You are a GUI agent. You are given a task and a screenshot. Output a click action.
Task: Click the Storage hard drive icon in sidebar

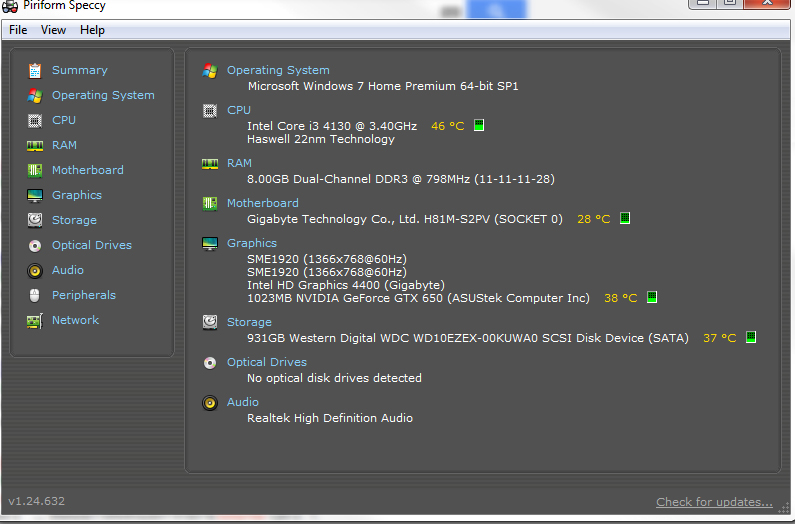coord(34,220)
